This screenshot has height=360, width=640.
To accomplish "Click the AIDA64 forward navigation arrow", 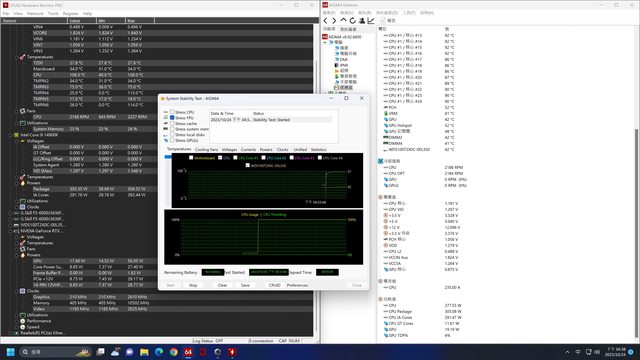I will [334, 20].
